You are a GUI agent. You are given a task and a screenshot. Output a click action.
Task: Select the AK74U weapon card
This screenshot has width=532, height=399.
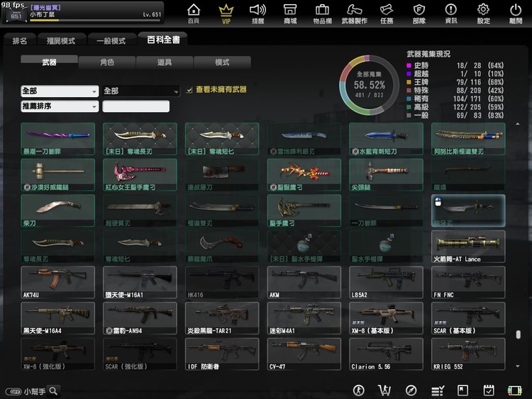pyautogui.click(x=57, y=282)
